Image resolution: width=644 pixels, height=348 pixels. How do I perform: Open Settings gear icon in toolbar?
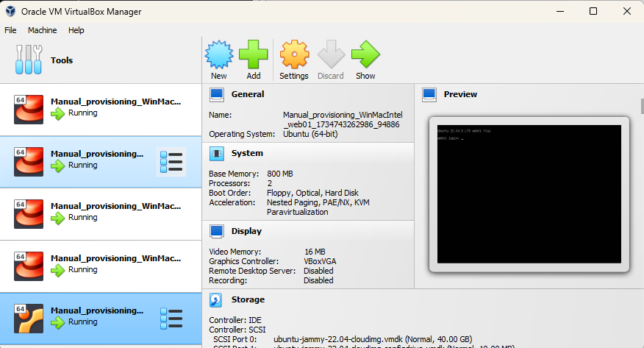[294, 54]
